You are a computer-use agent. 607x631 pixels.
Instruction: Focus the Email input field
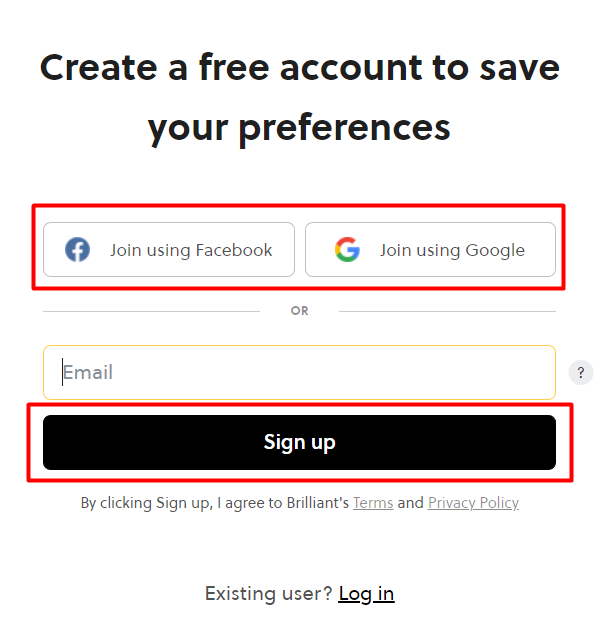pyautogui.click(x=299, y=373)
